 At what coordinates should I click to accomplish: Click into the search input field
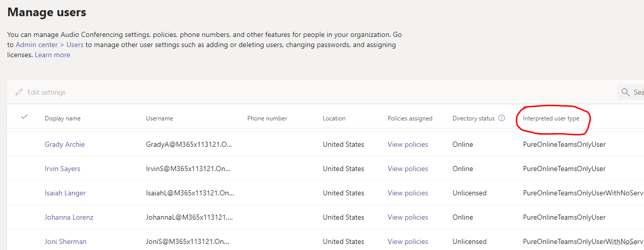coord(638,92)
